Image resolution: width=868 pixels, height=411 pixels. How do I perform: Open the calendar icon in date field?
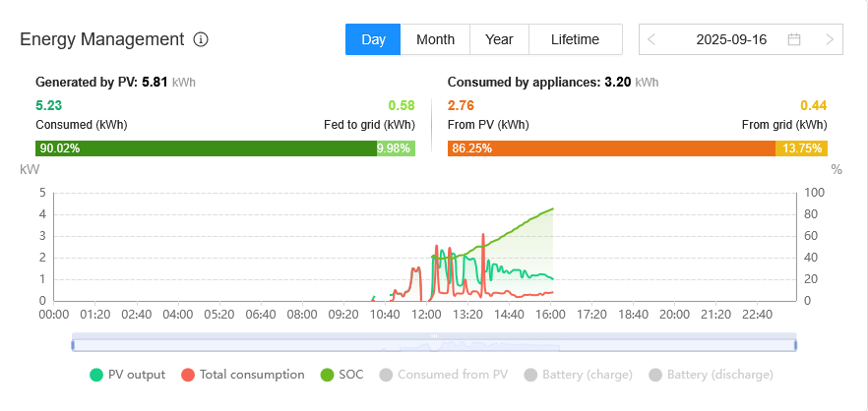[x=794, y=39]
